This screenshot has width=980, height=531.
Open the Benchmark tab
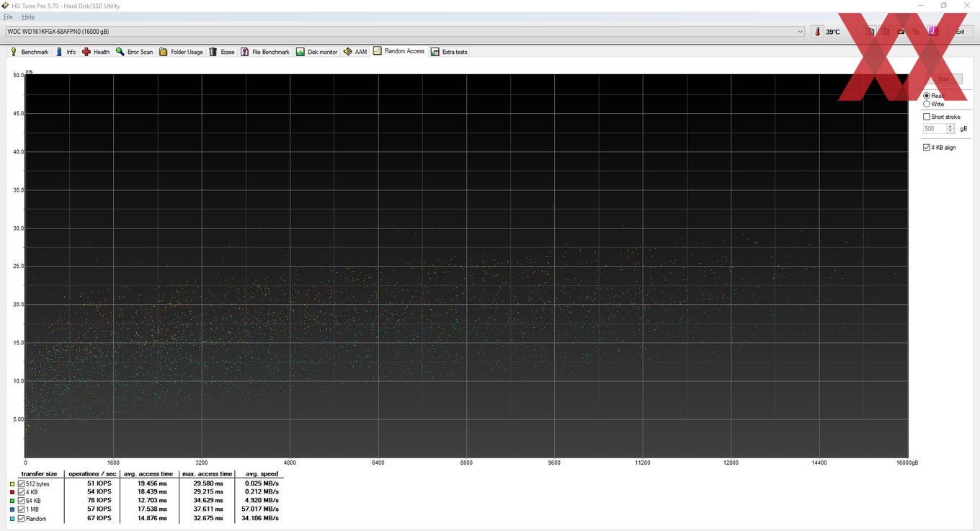pyautogui.click(x=29, y=52)
